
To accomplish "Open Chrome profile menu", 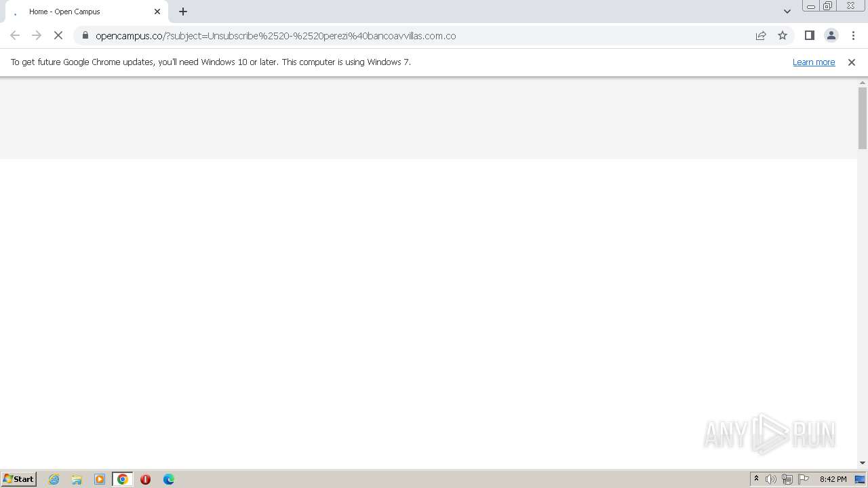I will point(831,35).
